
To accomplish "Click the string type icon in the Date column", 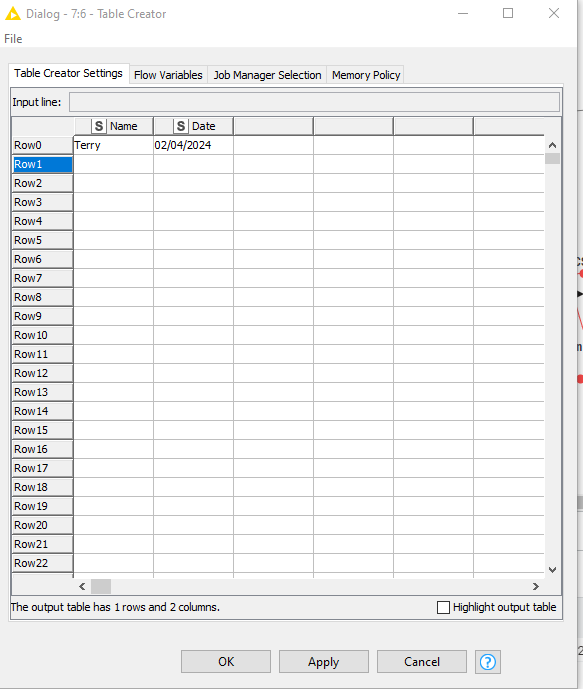I will pyautogui.click(x=181, y=126).
